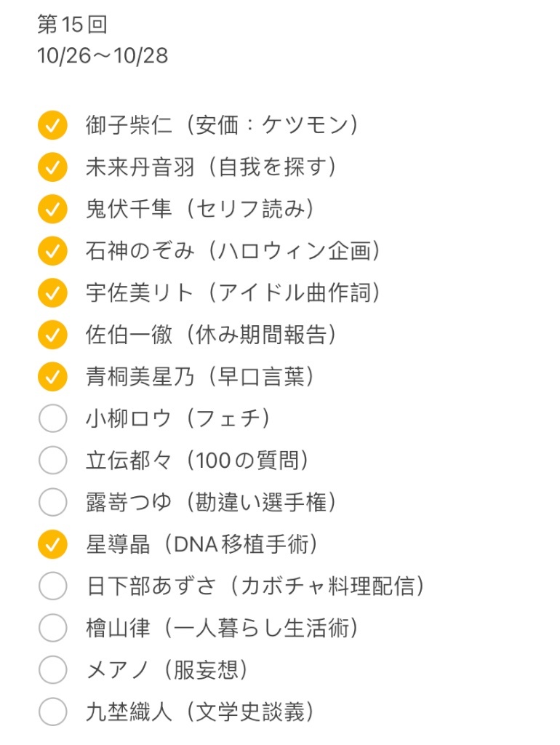Image resolution: width=560 pixels, height=745 pixels.
Task: Check the メアノ 服妄想 checkbox
Action: [52, 669]
